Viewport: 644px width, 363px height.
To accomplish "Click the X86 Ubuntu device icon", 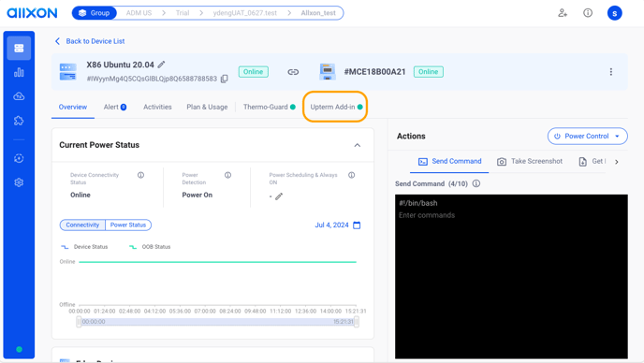I will click(67, 72).
